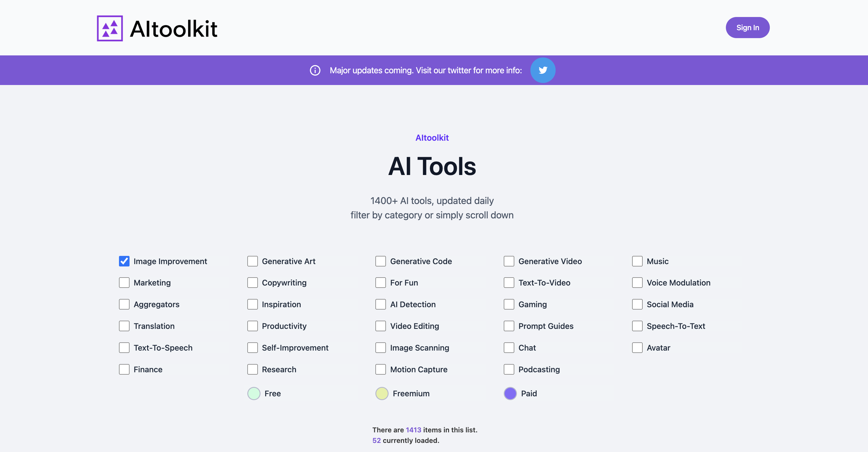Screen dimensions: 868x452
Task: Toggle the Text-To-Video filter on
Action: pos(509,283)
